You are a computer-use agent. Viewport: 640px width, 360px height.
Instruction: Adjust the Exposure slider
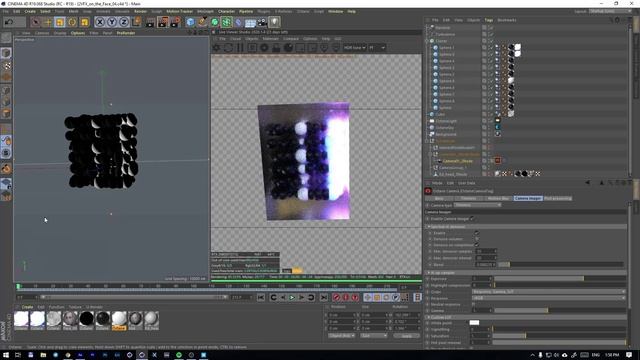560,279
